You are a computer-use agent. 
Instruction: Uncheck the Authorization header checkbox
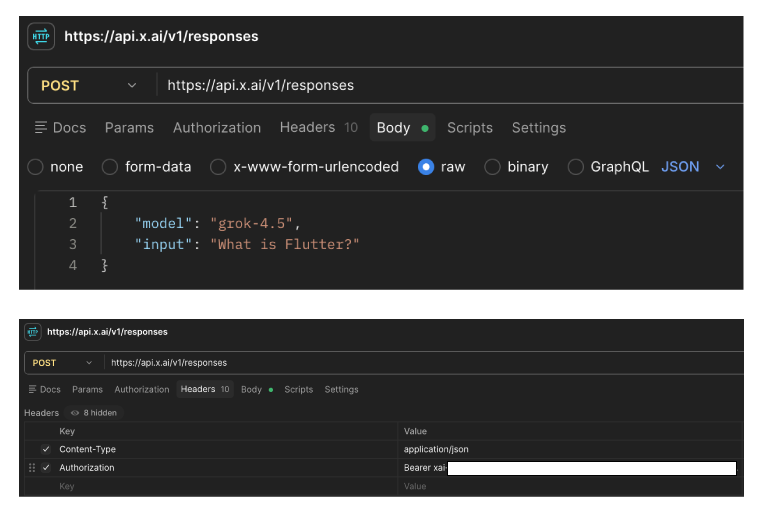(x=46, y=468)
